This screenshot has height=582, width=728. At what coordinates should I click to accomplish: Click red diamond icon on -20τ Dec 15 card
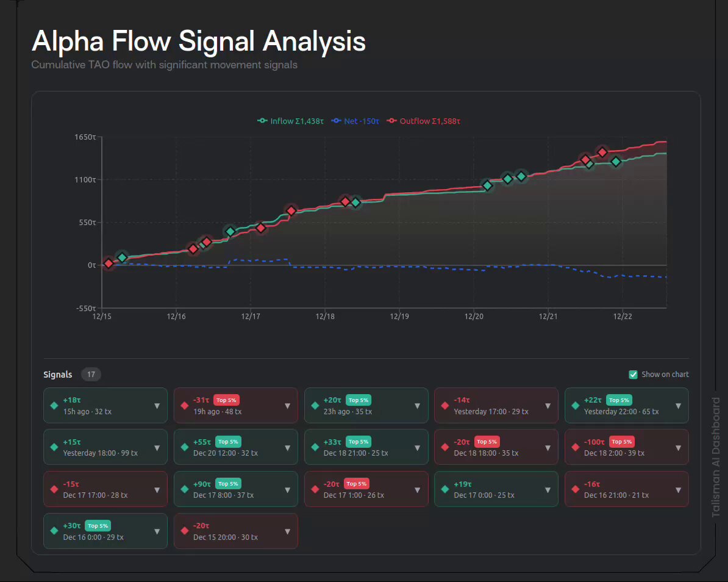pos(185,531)
